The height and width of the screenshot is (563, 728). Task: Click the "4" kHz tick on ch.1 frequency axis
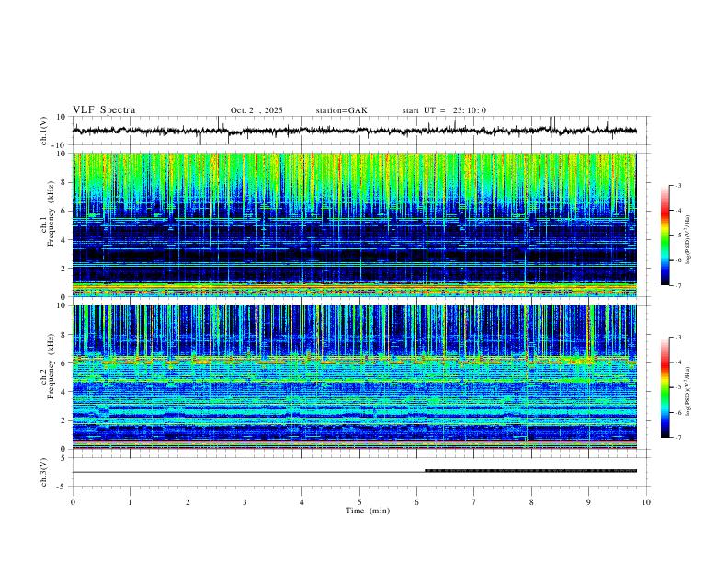pyautogui.click(x=64, y=240)
